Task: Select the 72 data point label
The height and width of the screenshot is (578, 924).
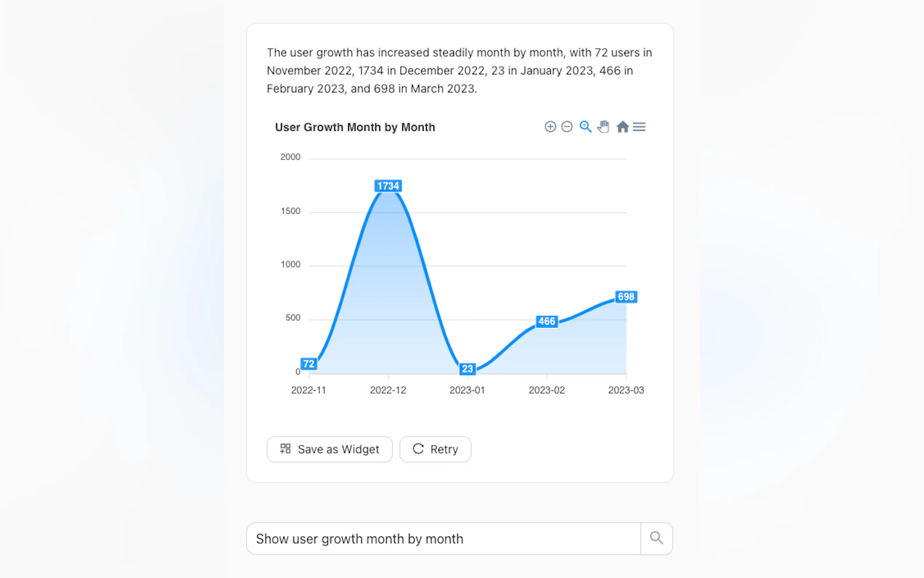Action: (x=308, y=364)
